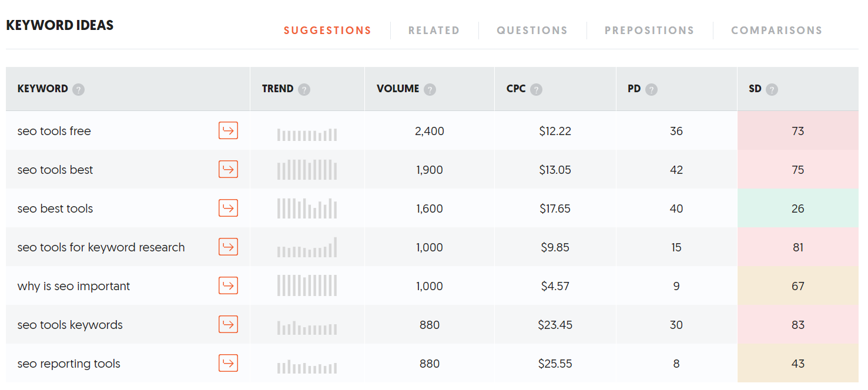868x390 pixels.
Task: Click the trend chart for 'seo best tools'
Action: pyautogui.click(x=307, y=209)
